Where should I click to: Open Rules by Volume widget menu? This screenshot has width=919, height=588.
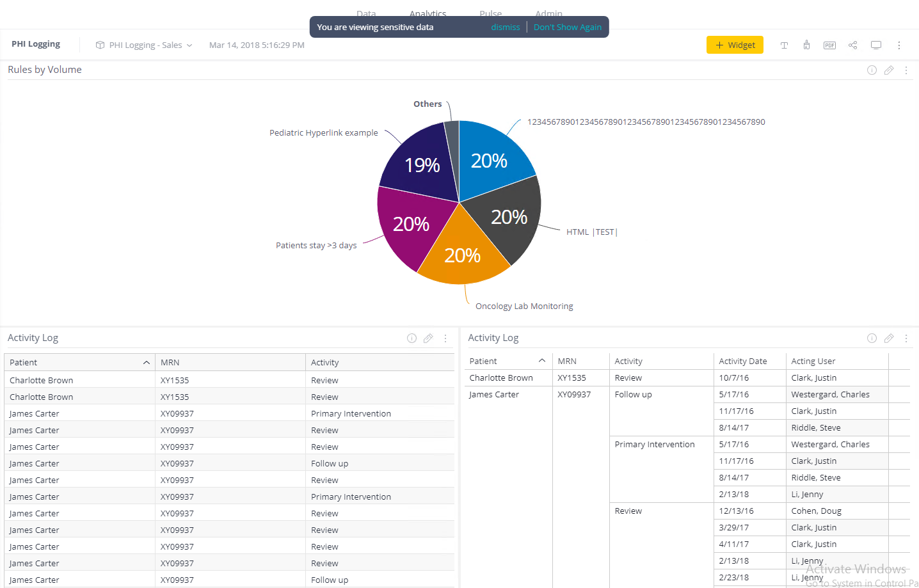click(906, 70)
